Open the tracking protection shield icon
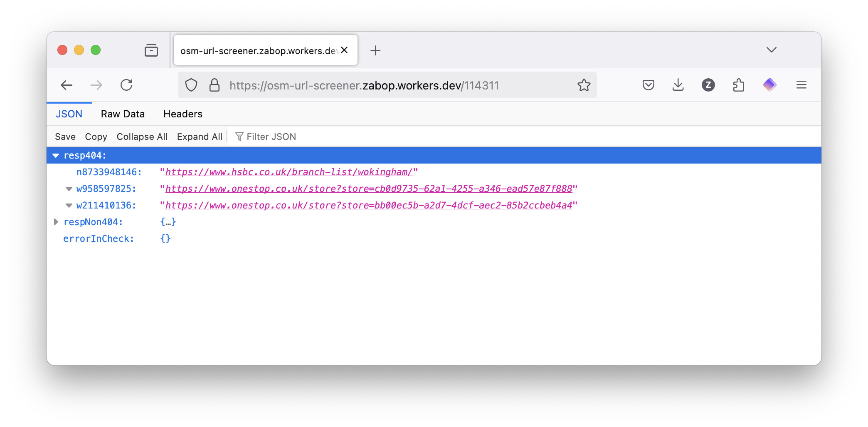The height and width of the screenshot is (427, 868). coord(191,85)
